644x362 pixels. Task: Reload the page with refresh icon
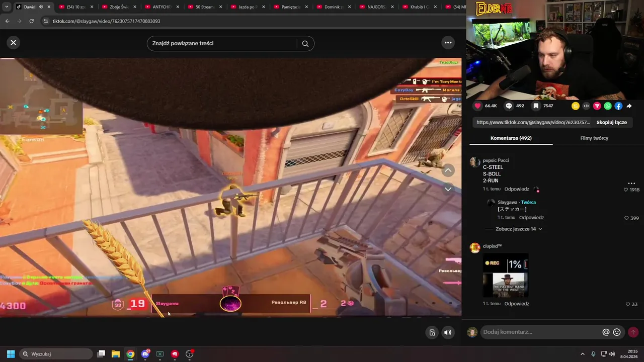tap(31, 21)
